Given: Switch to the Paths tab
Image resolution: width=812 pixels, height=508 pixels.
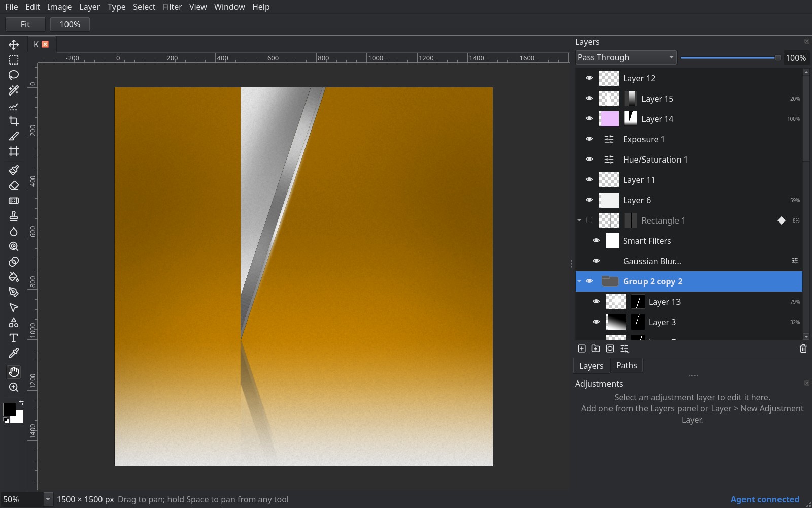Looking at the screenshot, I should point(626,365).
